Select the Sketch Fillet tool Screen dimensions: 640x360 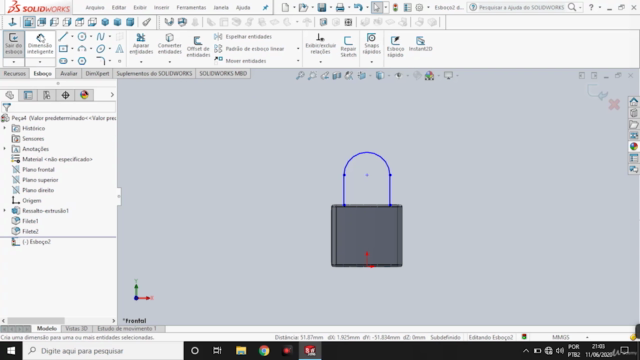100,61
